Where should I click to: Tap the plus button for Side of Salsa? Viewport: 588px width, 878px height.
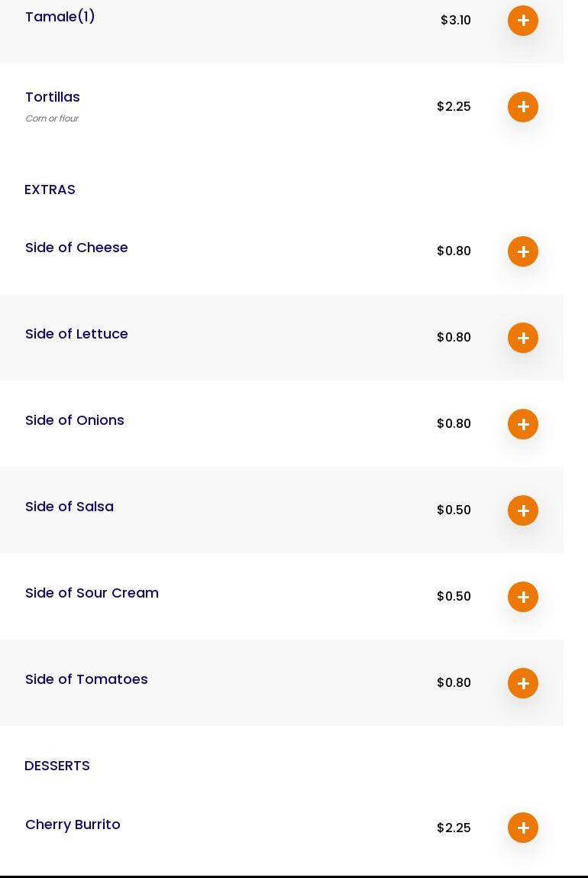click(x=523, y=510)
